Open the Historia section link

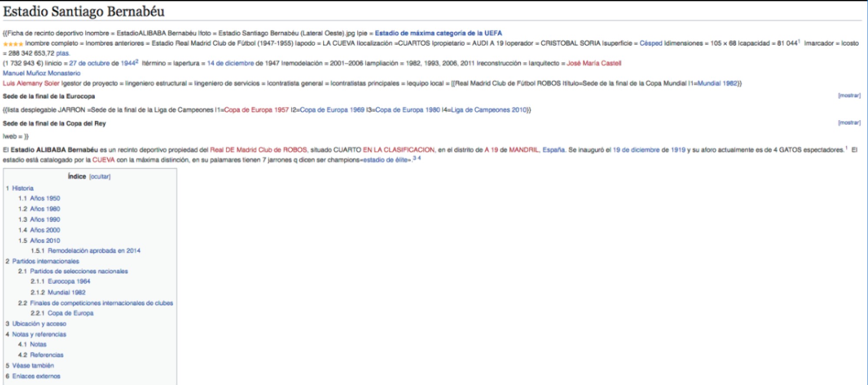pos(23,188)
